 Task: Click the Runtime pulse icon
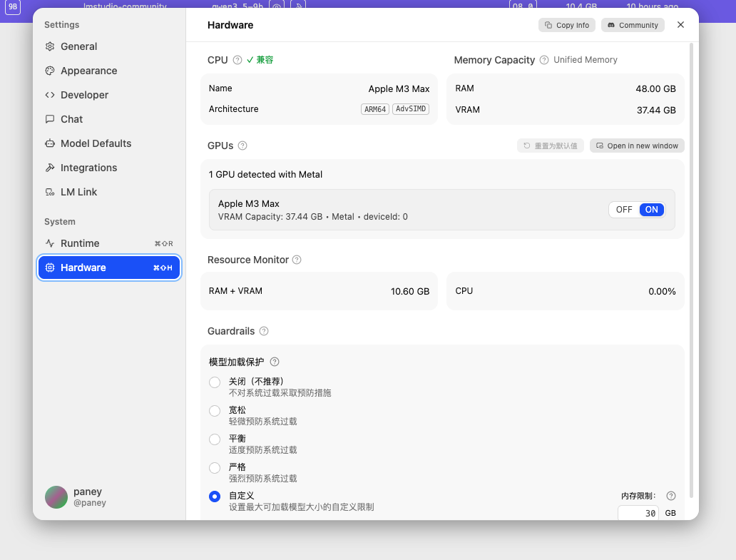click(50, 243)
